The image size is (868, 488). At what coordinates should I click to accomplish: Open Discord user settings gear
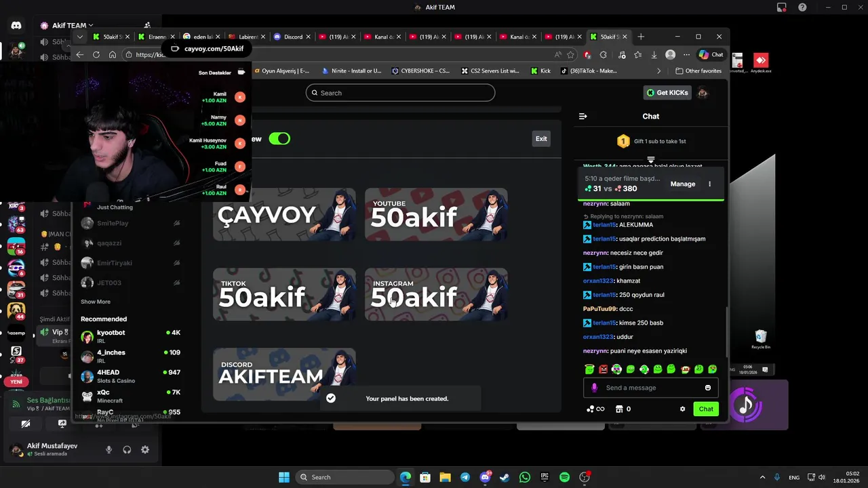[x=145, y=449]
